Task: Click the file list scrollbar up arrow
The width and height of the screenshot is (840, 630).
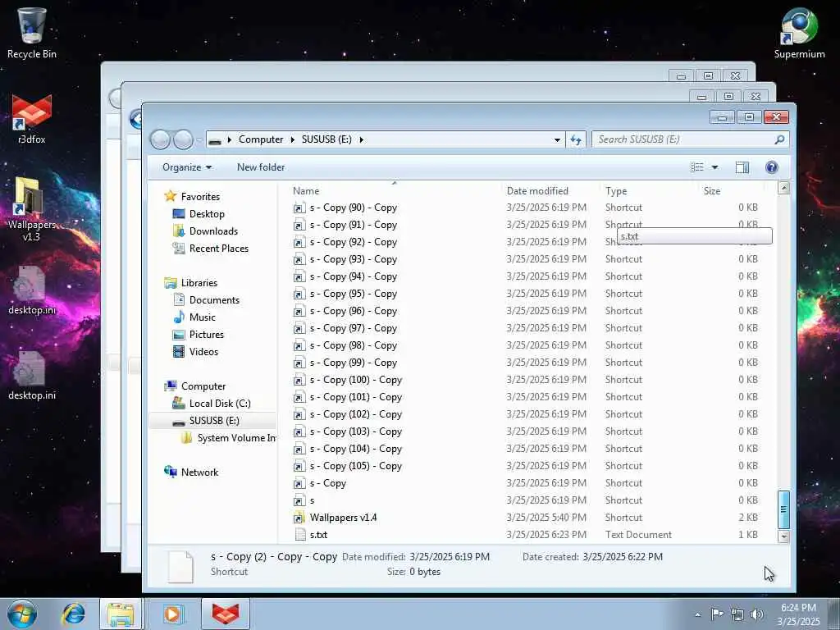Action: click(783, 188)
